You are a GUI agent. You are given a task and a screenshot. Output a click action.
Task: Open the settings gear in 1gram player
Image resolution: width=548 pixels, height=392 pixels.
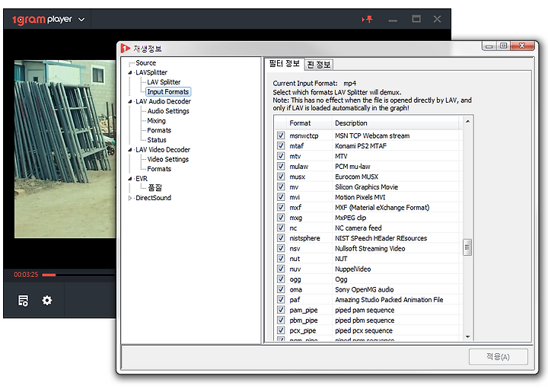click(47, 300)
